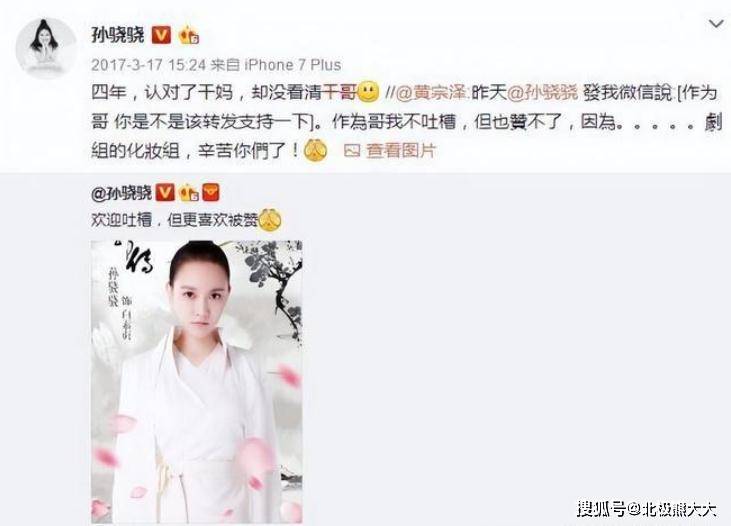
Task: Open the @孙骁骁 original post author name
Action: [x=122, y=193]
